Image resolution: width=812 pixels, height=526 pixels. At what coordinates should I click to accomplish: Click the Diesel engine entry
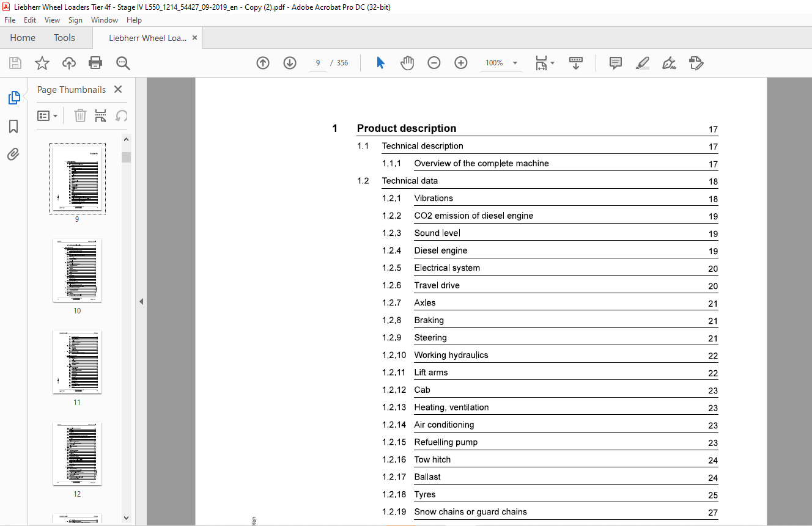[441, 250]
